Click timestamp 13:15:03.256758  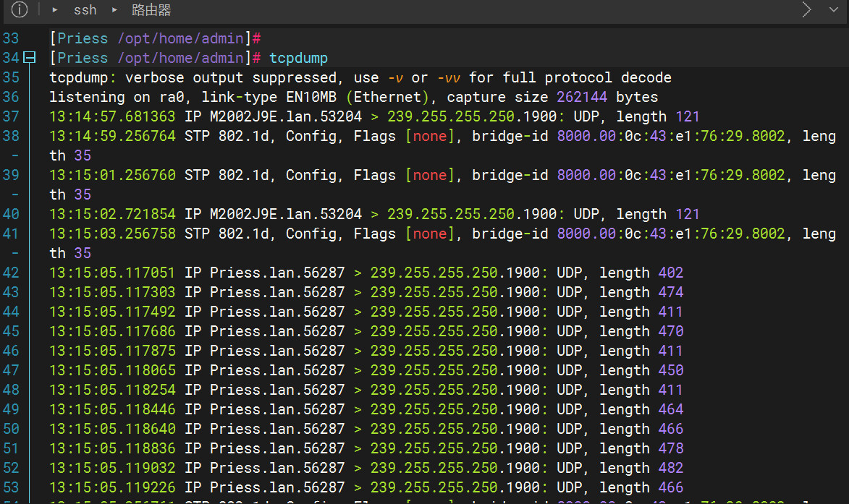coord(112,233)
